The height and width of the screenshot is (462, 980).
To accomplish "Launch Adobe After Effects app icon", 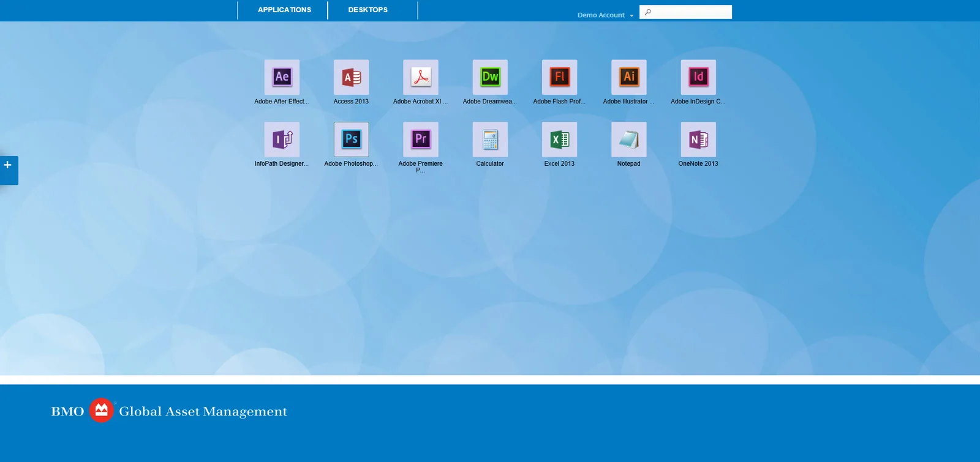I will pyautogui.click(x=282, y=77).
